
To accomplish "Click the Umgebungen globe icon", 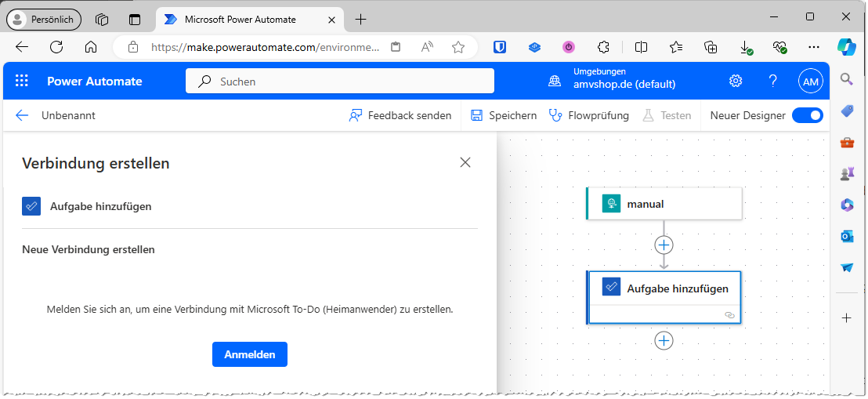I will [554, 82].
